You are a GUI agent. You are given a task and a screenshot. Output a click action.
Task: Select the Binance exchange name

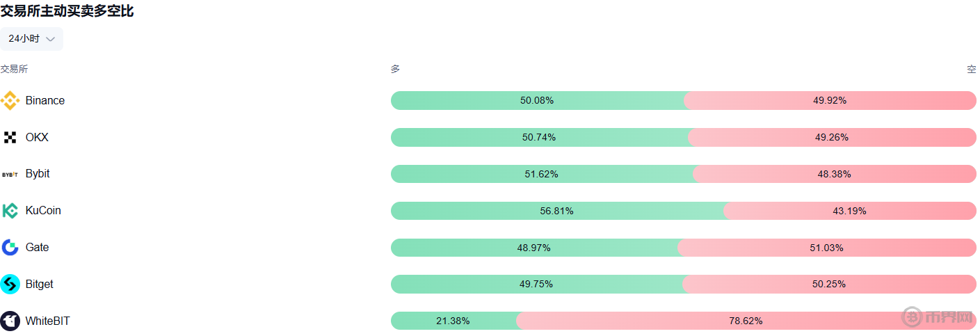tap(45, 101)
